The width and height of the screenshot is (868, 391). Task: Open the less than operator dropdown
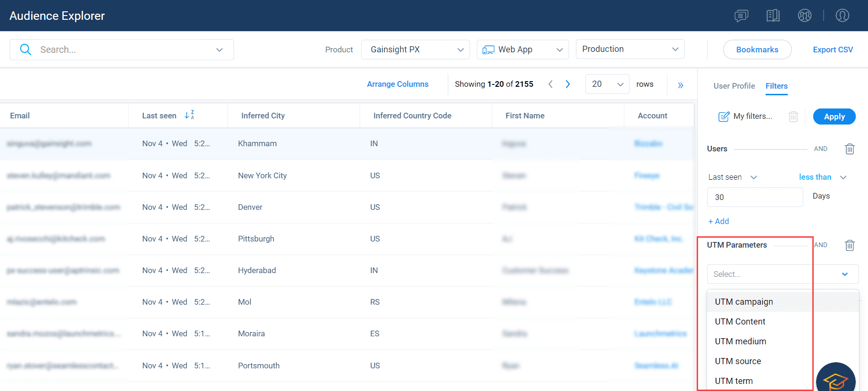pyautogui.click(x=822, y=177)
